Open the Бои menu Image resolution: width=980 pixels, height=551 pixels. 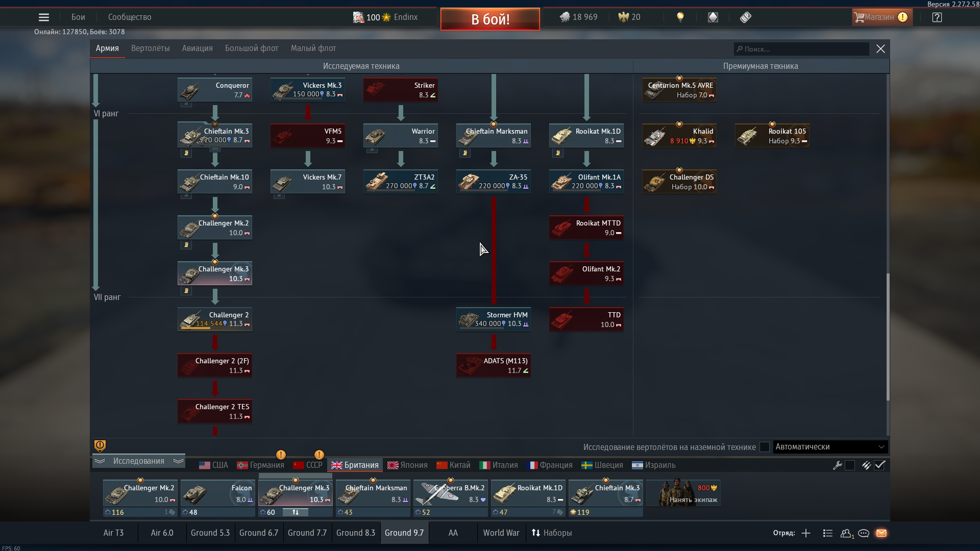click(x=78, y=17)
